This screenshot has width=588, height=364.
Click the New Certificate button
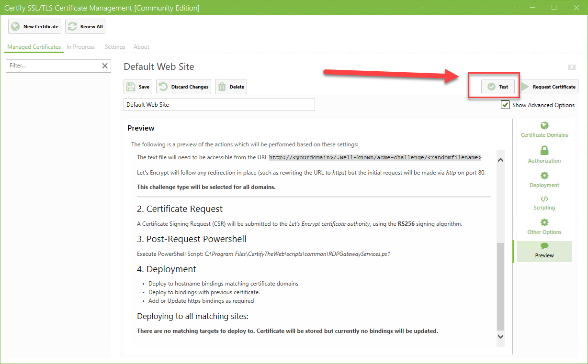[34, 26]
